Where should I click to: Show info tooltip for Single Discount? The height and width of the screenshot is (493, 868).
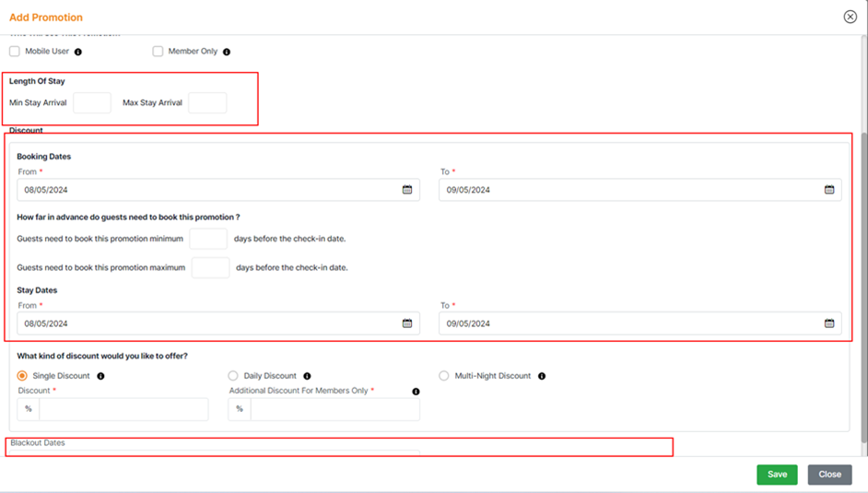pyautogui.click(x=100, y=376)
